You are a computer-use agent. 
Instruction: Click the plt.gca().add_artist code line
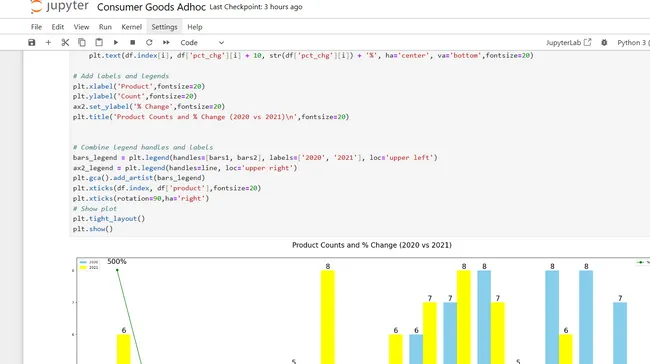pos(139,178)
